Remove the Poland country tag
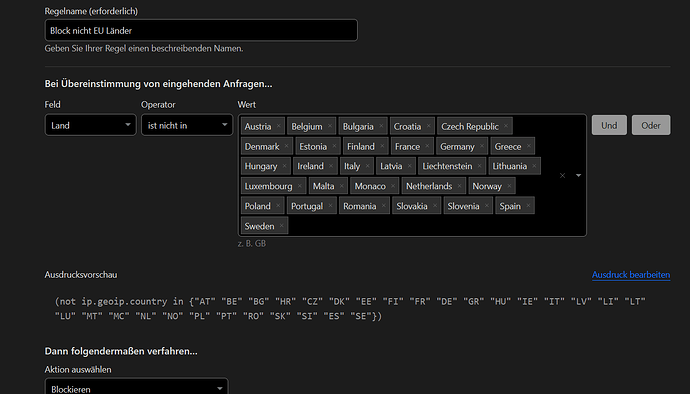Image resolution: width=690 pixels, height=394 pixels. pyautogui.click(x=278, y=206)
